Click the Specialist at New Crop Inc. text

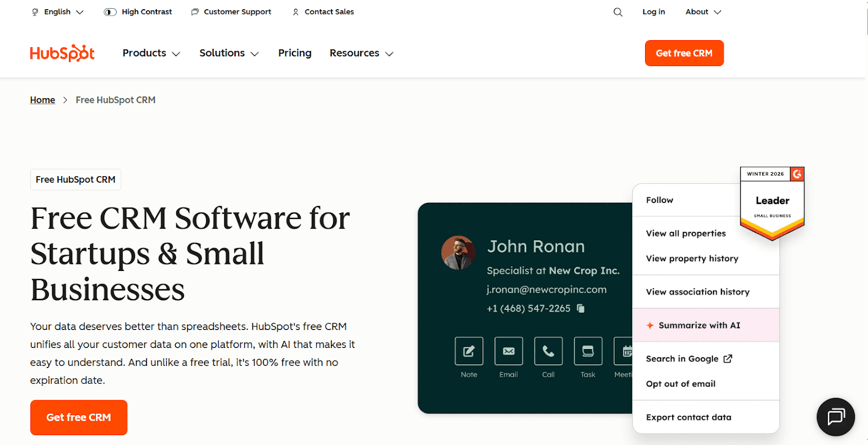pos(553,270)
